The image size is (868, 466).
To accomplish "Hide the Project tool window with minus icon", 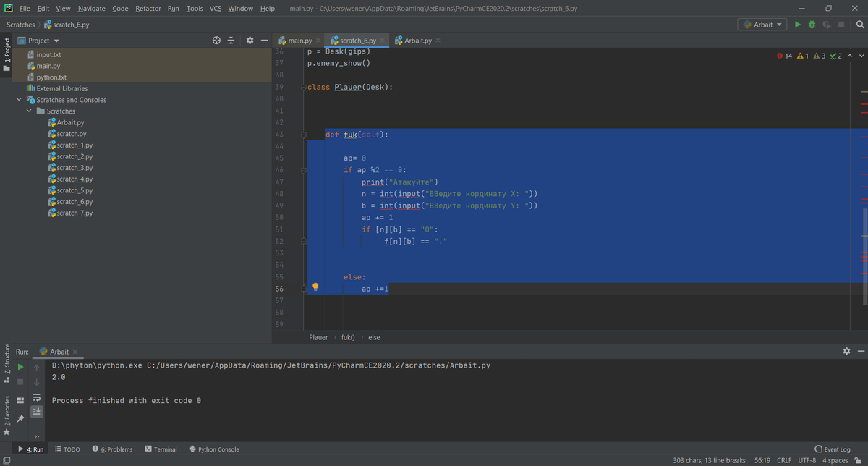I will tap(265, 41).
